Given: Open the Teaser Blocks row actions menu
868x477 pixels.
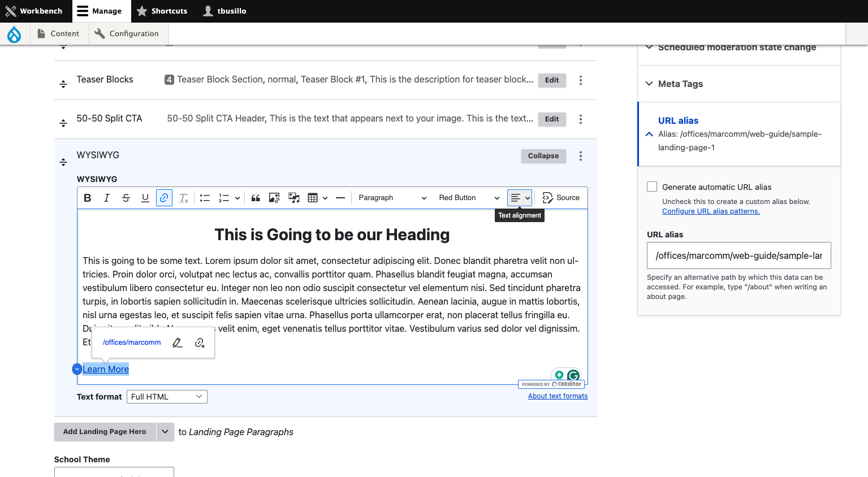Looking at the screenshot, I should tap(581, 80).
